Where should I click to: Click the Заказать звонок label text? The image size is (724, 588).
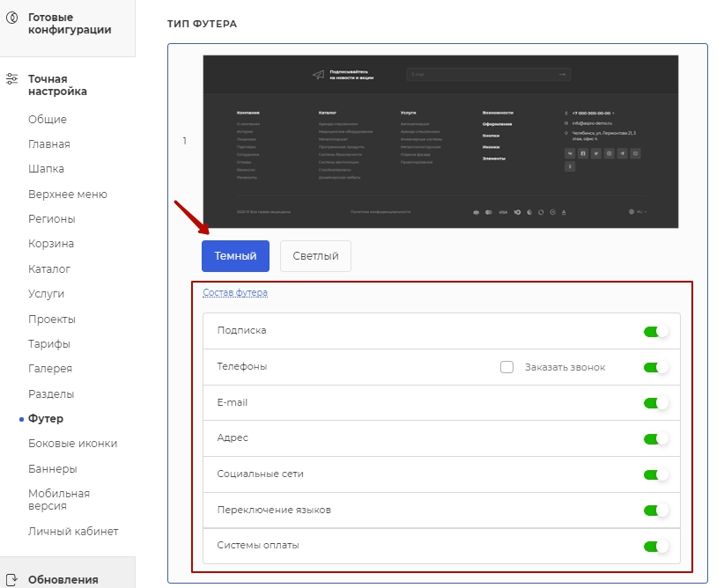[565, 367]
